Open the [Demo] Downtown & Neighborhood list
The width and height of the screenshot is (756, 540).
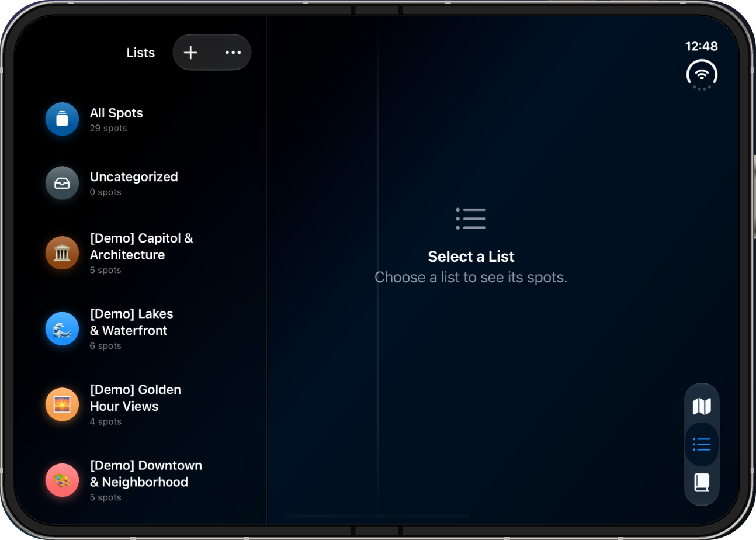pyautogui.click(x=146, y=474)
